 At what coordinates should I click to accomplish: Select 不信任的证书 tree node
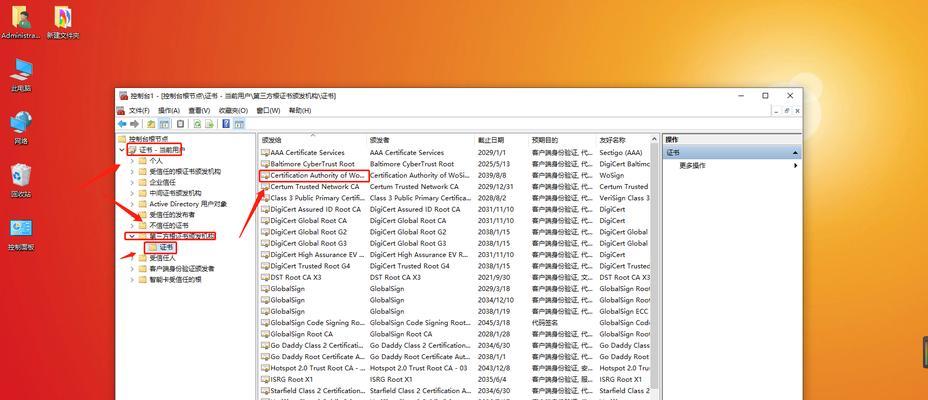click(169, 225)
